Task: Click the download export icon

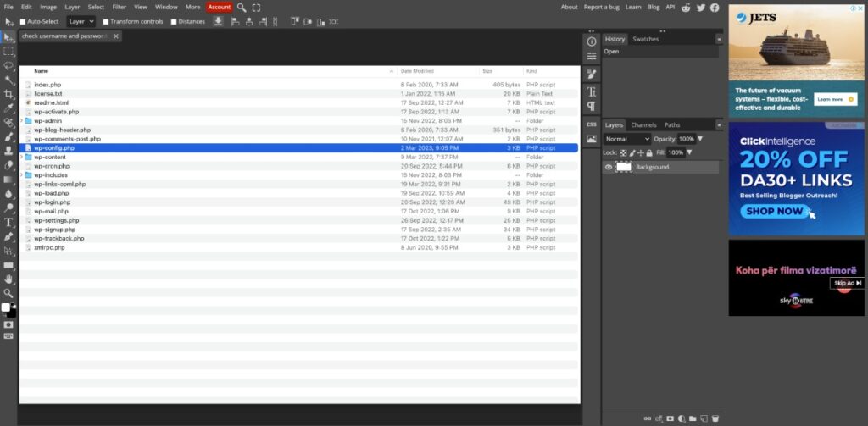Action: click(x=218, y=21)
